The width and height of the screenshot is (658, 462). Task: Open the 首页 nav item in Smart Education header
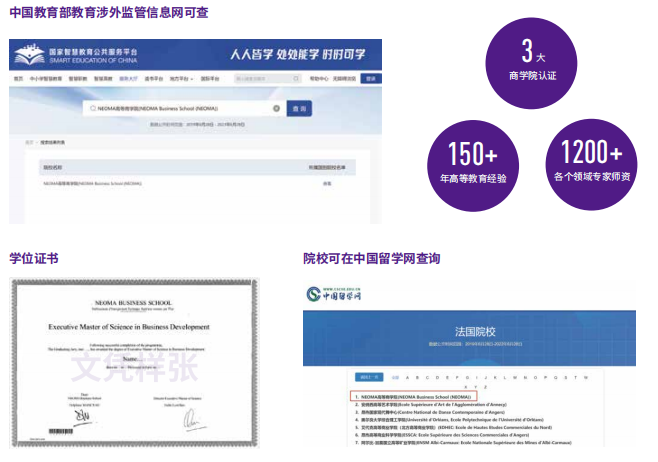pyautogui.click(x=18, y=78)
